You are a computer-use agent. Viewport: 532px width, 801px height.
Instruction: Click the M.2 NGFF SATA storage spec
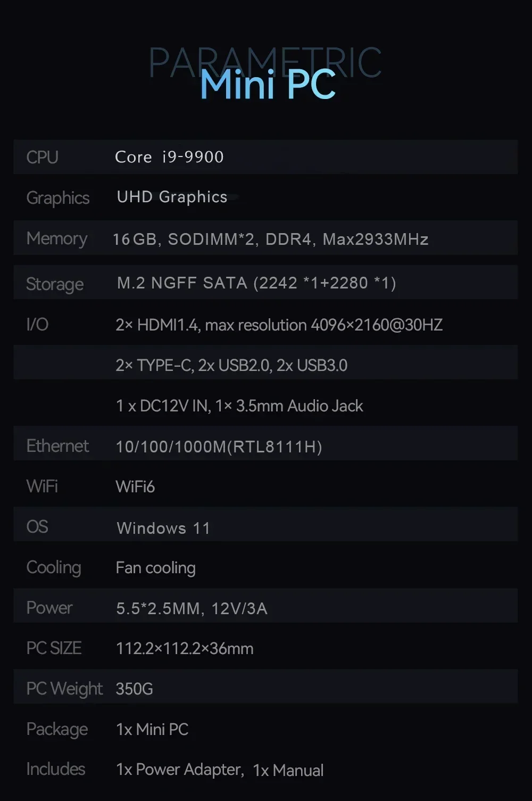click(256, 283)
